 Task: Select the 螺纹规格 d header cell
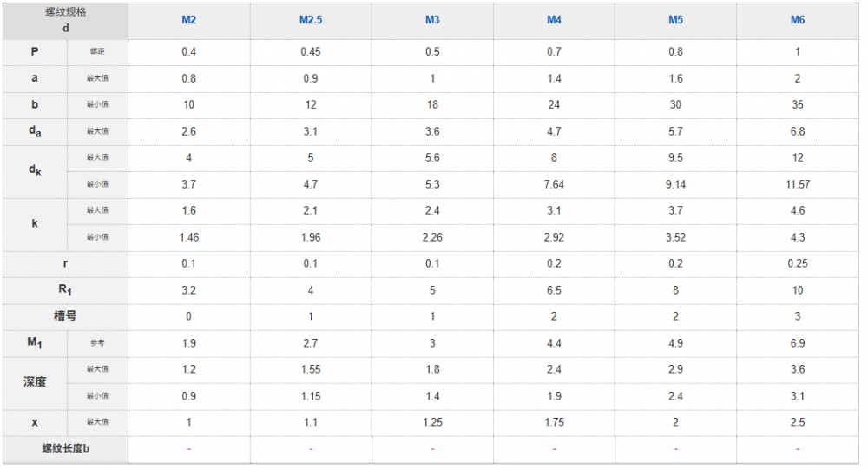(66, 20)
